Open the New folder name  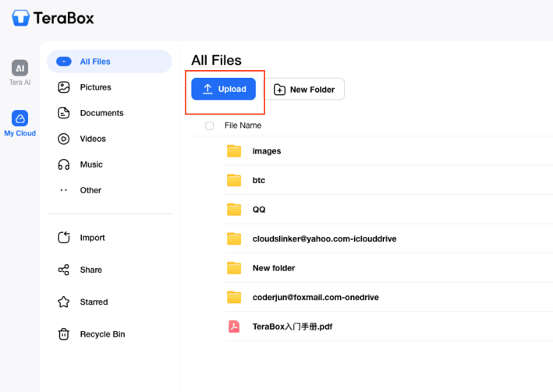click(x=274, y=268)
